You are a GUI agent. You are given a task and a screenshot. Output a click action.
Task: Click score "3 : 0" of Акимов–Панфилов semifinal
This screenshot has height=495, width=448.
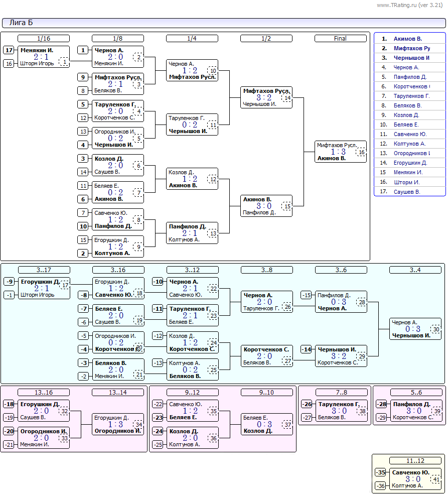pos(264,206)
